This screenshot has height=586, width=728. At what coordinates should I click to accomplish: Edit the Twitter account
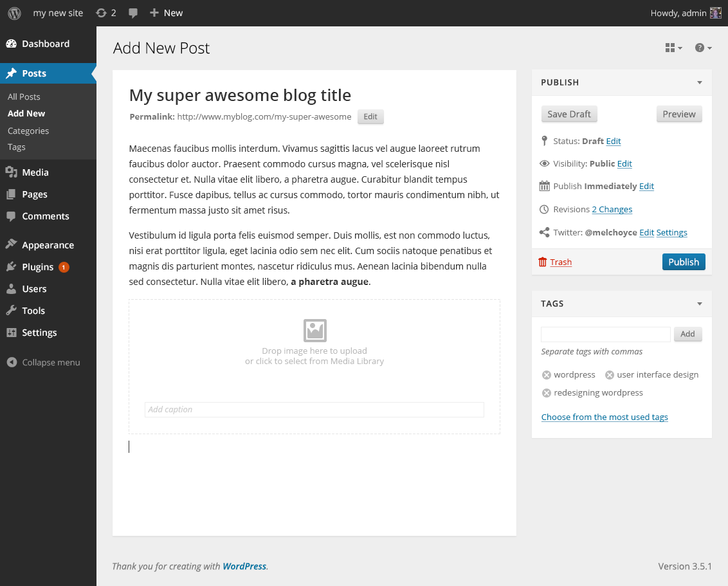pyautogui.click(x=646, y=233)
